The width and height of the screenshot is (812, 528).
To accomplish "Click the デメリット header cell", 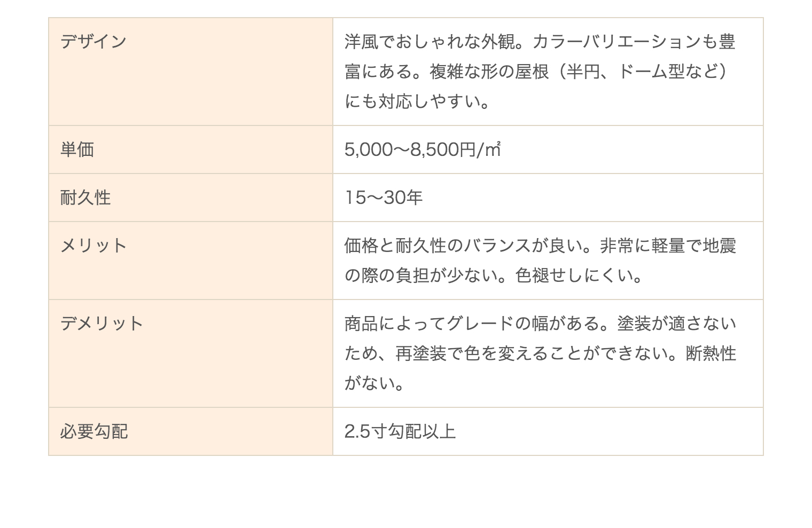I will point(191,353).
